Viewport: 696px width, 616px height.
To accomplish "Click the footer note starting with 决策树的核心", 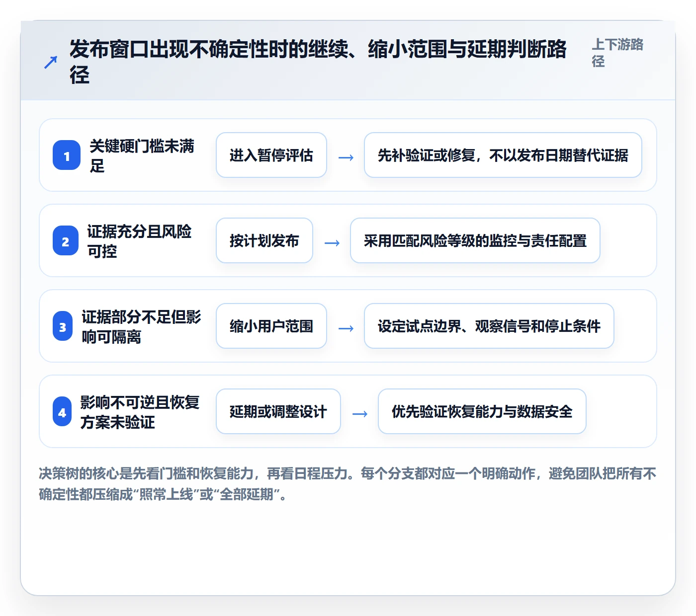I will (x=348, y=484).
